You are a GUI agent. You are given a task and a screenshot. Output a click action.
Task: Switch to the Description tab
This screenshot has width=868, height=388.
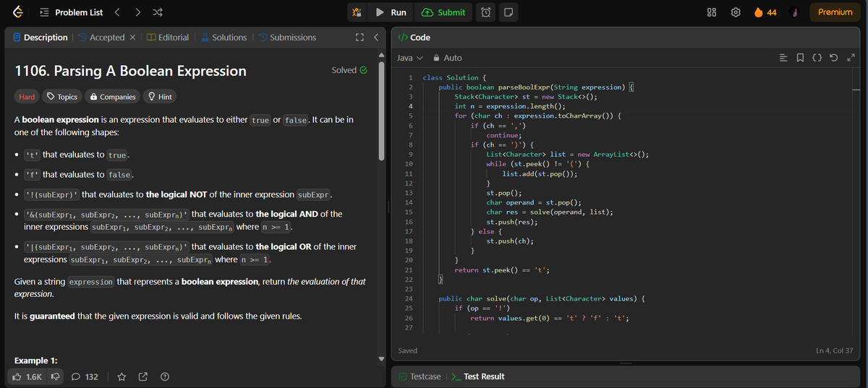[40, 38]
